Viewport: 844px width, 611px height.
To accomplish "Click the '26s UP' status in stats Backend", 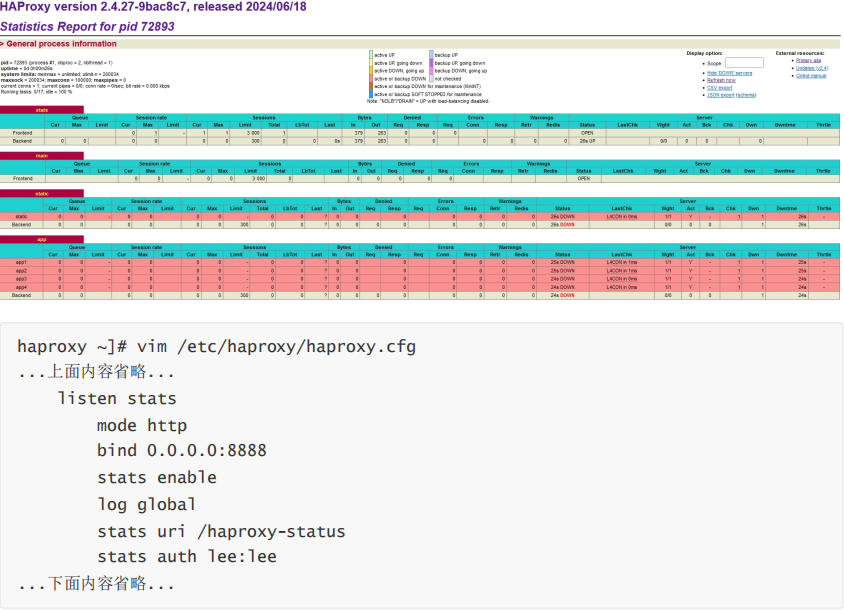I will (587, 141).
